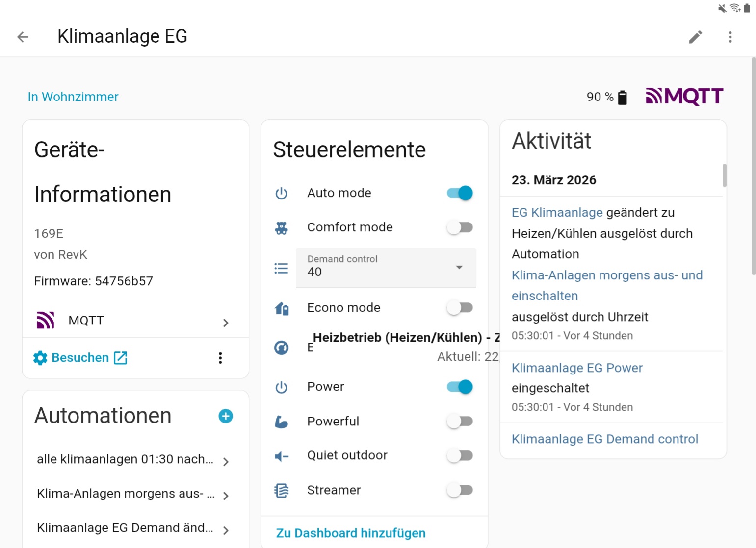Image resolution: width=756 pixels, height=548 pixels.
Task: Turn off the Auto mode switch
Action: point(460,193)
